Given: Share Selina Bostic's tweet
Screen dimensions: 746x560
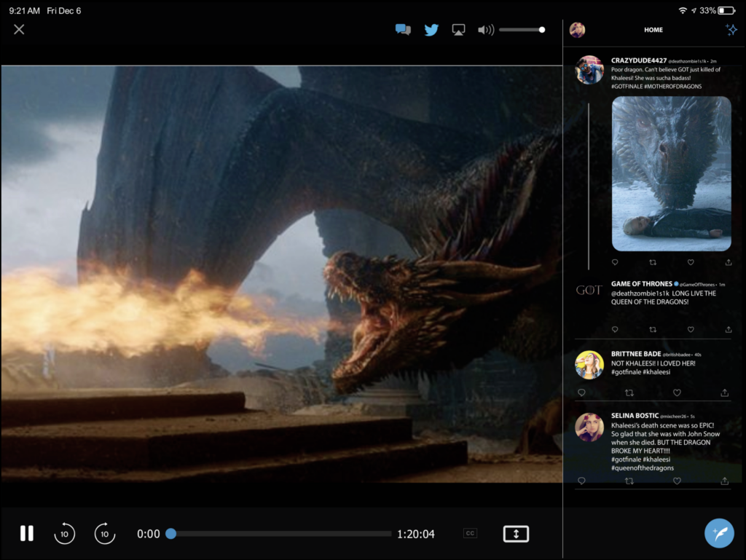Looking at the screenshot, I should point(725,481).
